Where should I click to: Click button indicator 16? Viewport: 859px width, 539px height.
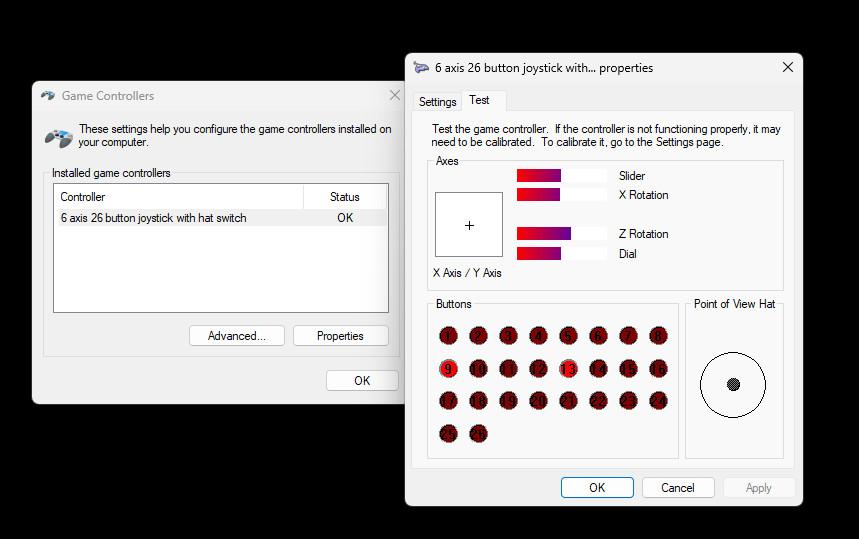658,369
